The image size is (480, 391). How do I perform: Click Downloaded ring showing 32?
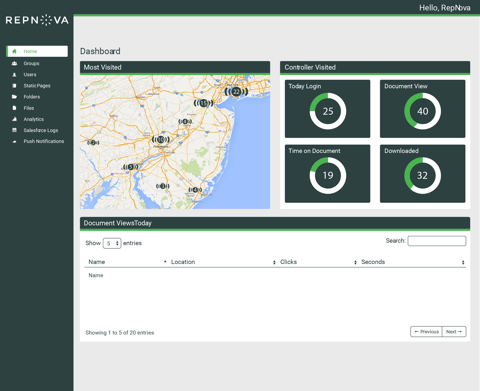(x=423, y=175)
